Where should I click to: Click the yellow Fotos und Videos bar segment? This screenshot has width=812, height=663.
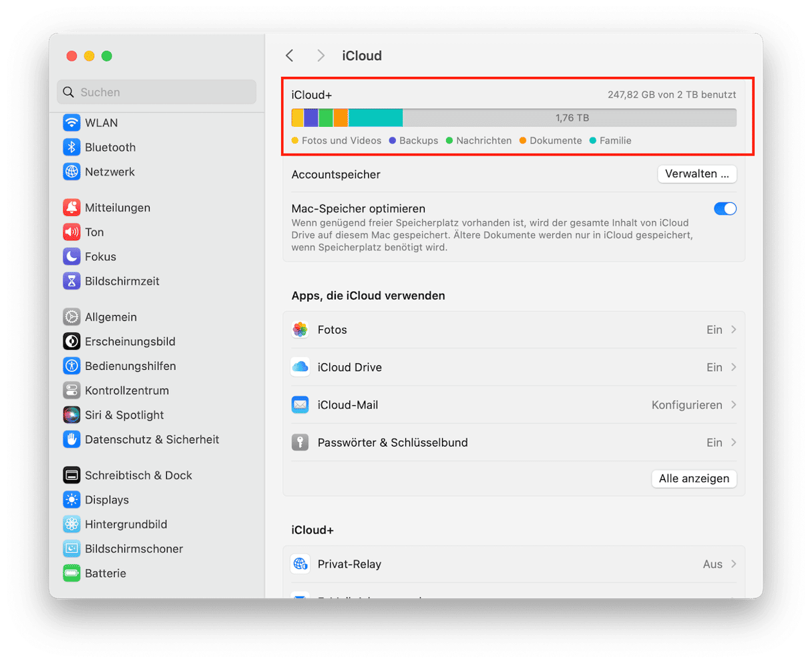point(298,118)
